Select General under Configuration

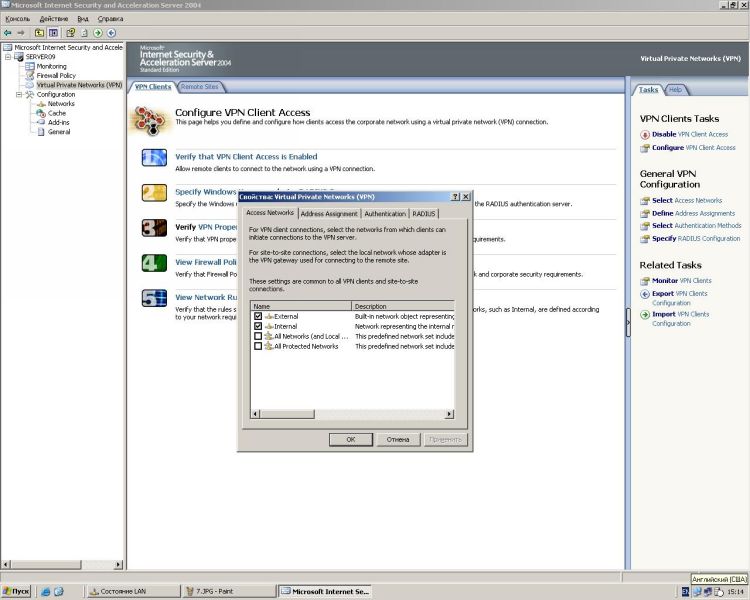pos(59,132)
